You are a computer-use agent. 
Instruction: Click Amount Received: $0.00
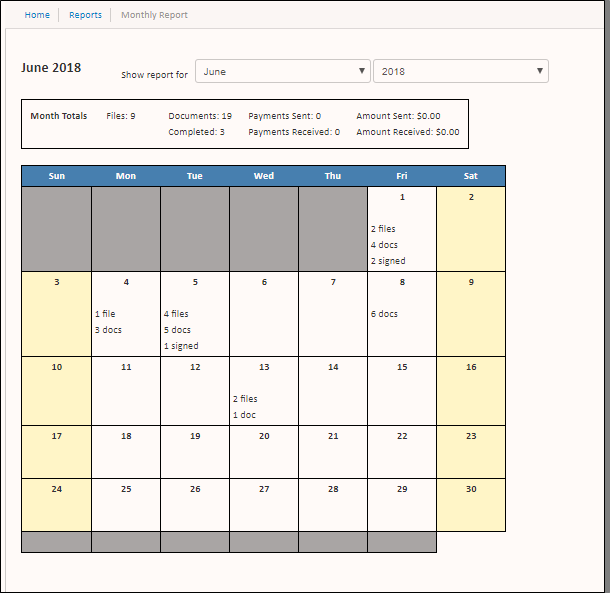point(408,132)
